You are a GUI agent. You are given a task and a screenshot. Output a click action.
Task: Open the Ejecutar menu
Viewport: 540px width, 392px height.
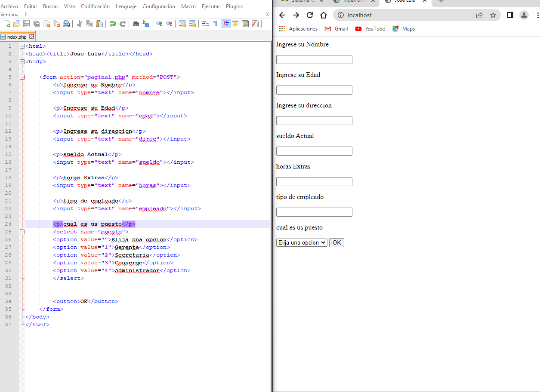click(x=211, y=6)
